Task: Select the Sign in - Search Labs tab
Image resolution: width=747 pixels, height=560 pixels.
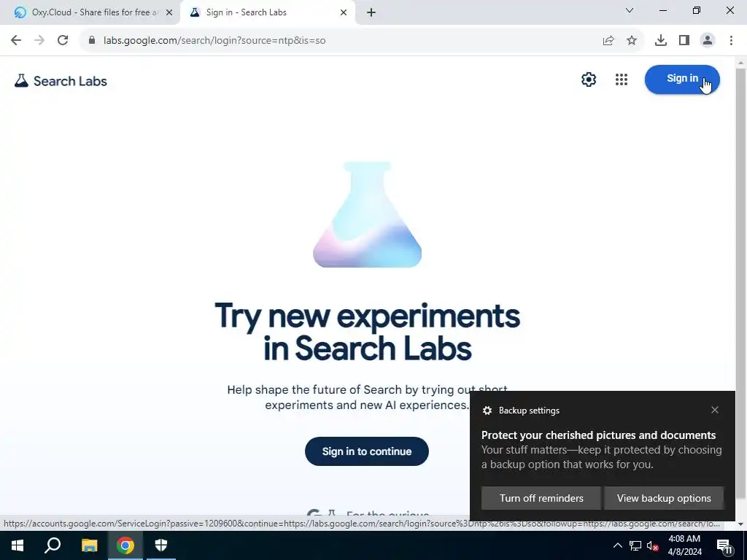Action: pyautogui.click(x=268, y=12)
